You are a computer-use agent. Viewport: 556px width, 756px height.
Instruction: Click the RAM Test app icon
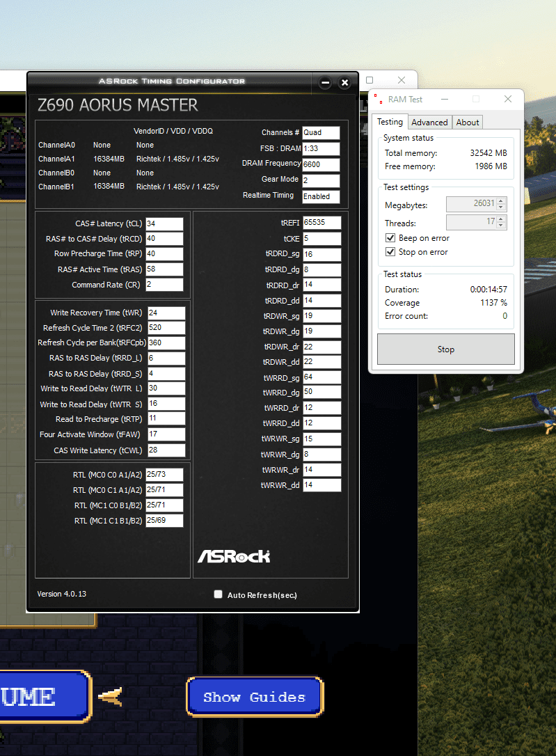(379, 99)
